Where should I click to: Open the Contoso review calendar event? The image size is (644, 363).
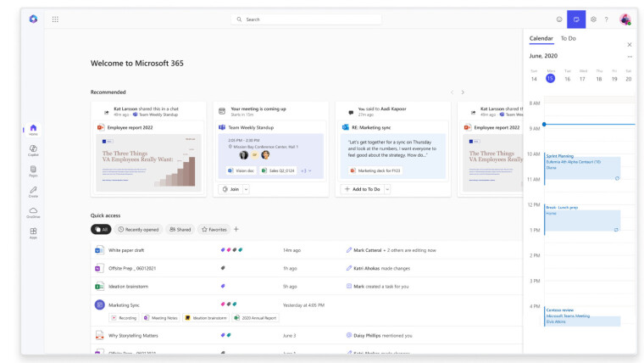pos(582,316)
